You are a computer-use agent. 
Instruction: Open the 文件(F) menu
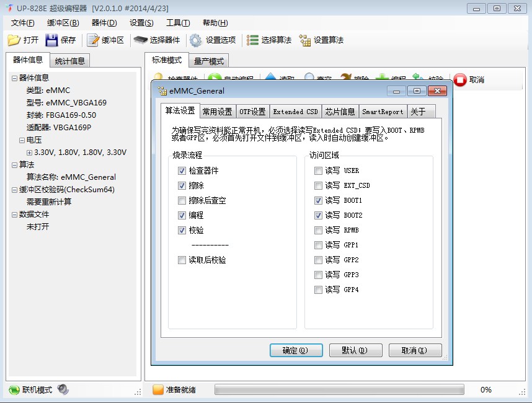23,23
